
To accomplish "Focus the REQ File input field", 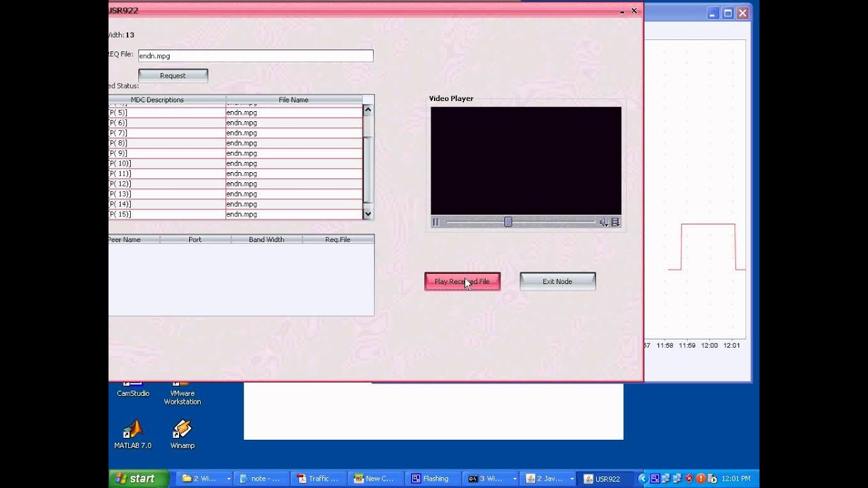I will point(256,56).
